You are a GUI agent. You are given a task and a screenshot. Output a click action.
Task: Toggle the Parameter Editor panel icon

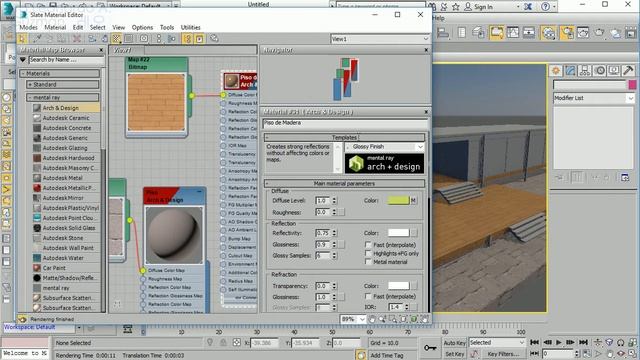(200, 38)
